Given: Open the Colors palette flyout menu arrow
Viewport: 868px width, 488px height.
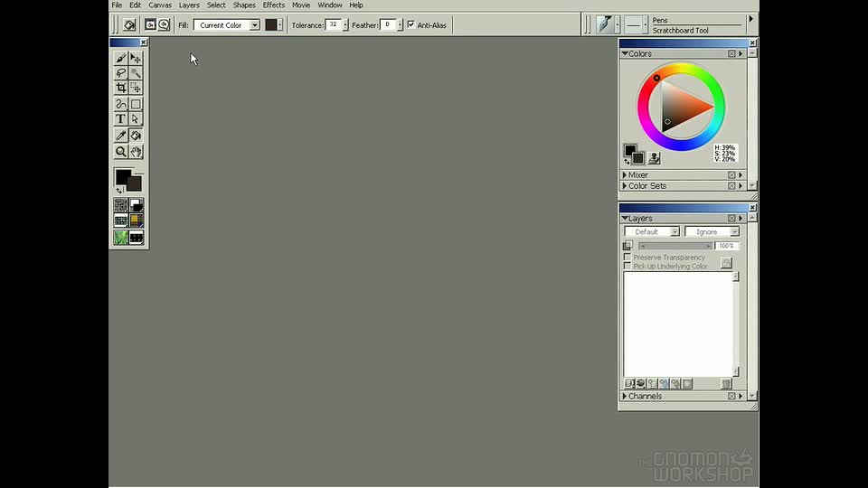Looking at the screenshot, I should tap(741, 53).
